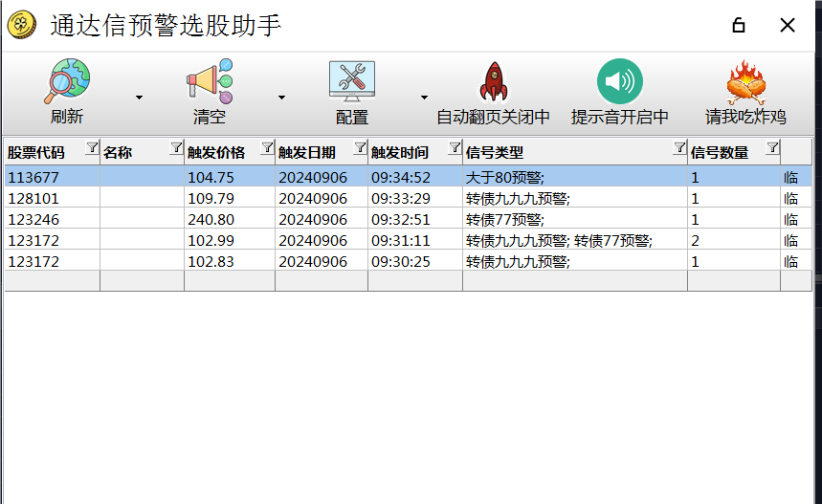Open filter for 触发时间 column

pyautogui.click(x=455, y=147)
